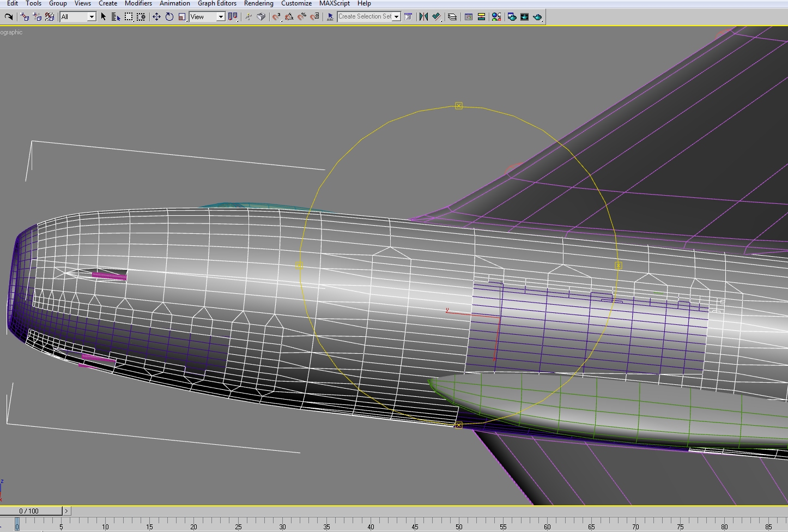This screenshot has height=532, width=788.
Task: Click the rendered frame window teapot icon
Action: point(524,17)
